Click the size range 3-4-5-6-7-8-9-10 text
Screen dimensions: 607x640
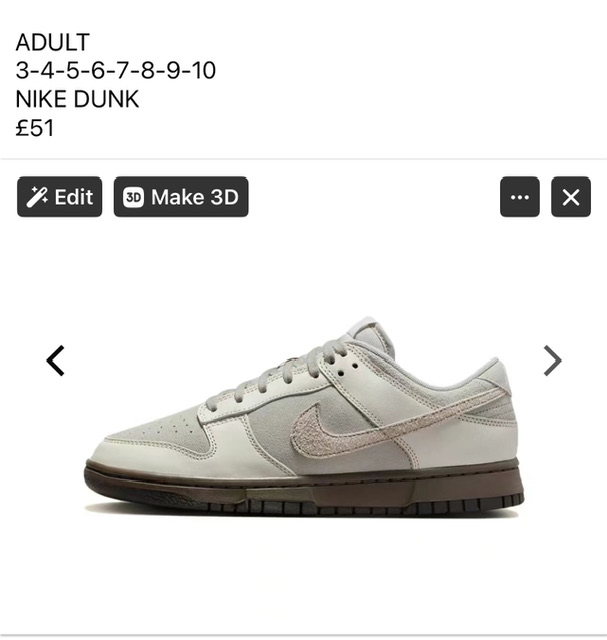[116, 70]
